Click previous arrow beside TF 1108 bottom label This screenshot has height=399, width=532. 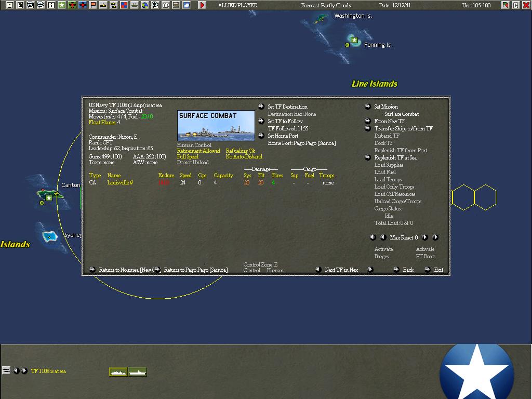(x=16, y=371)
